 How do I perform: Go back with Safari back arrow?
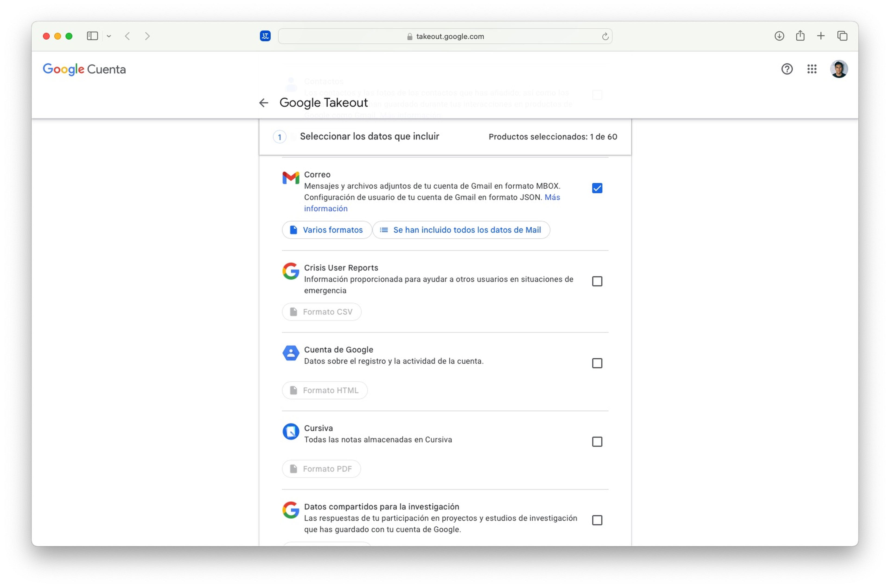point(127,36)
